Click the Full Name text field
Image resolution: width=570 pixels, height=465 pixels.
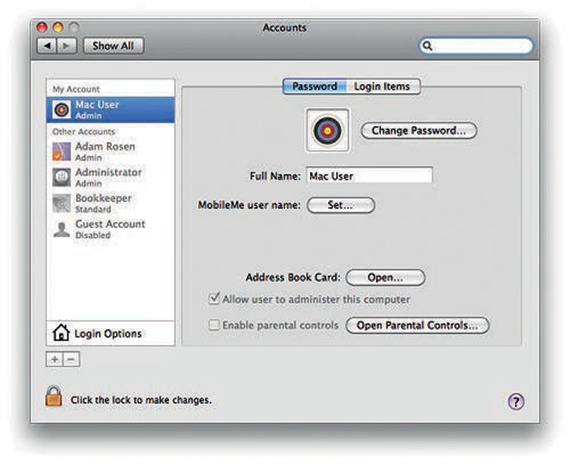[369, 176]
